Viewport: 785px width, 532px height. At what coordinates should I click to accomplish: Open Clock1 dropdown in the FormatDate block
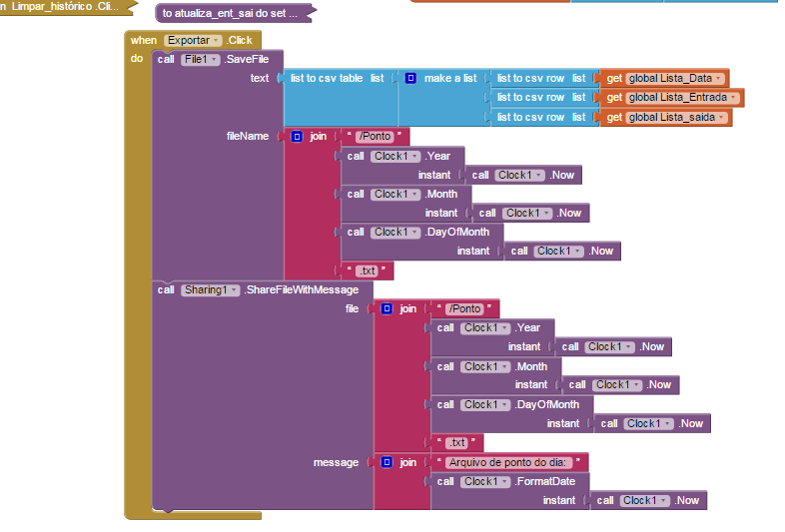tap(505, 482)
